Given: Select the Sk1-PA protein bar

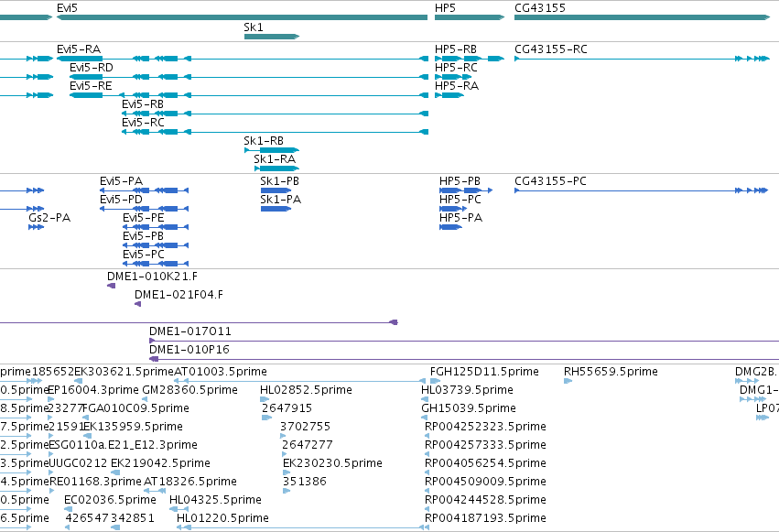Looking at the screenshot, I should click(276, 209).
